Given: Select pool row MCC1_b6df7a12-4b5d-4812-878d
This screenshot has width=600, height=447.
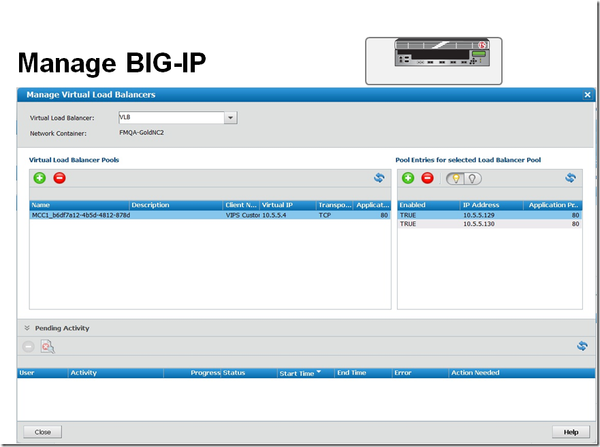Looking at the screenshot, I should [x=210, y=215].
